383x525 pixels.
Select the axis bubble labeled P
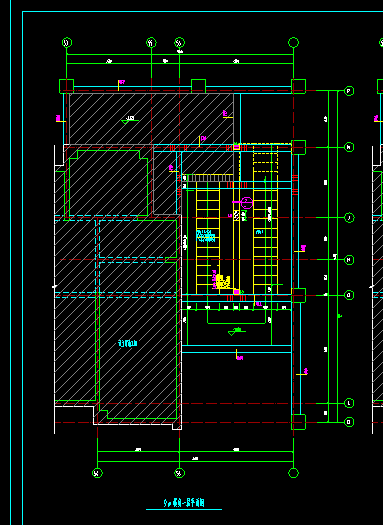[x=349, y=91]
